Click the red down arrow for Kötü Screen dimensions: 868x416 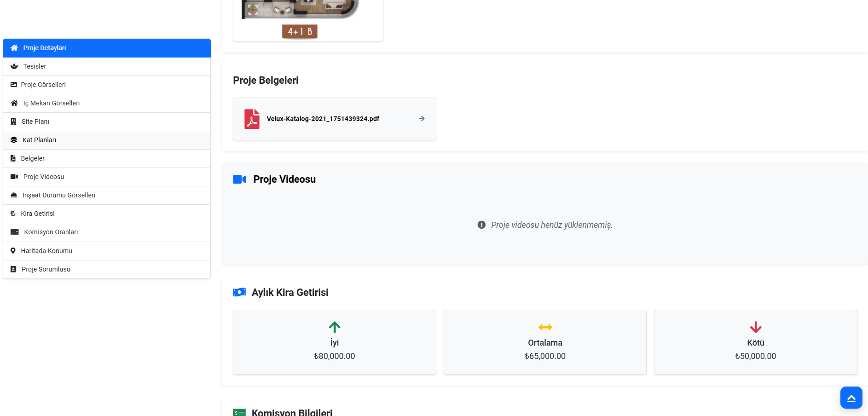click(x=755, y=327)
